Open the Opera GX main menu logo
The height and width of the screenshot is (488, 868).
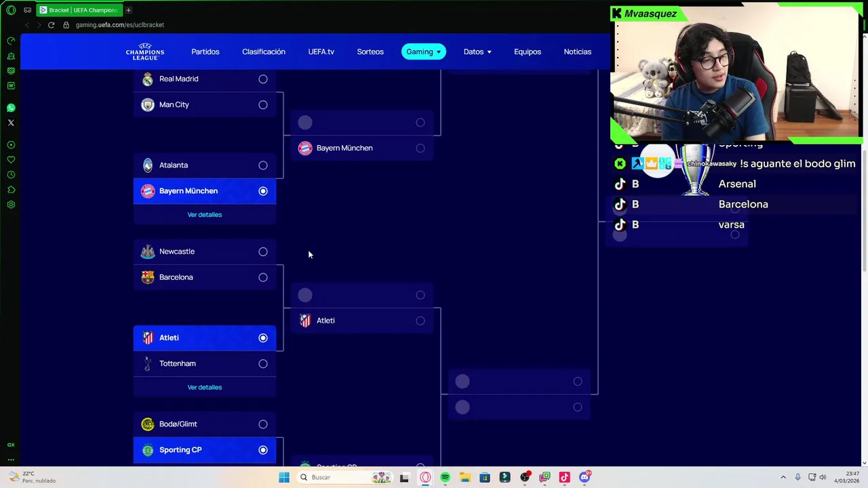click(x=11, y=10)
